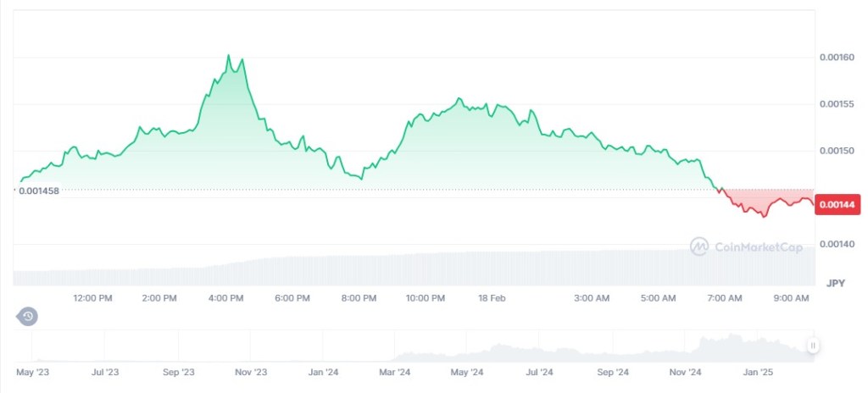Select the 18 Feb date axis label
The height and width of the screenshot is (393, 868).
tap(492, 298)
